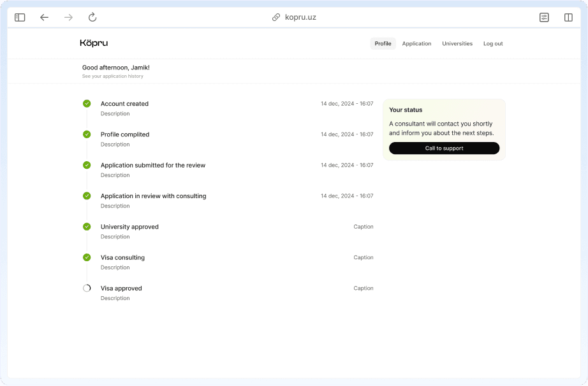The width and height of the screenshot is (588, 386).
Task: Click the Call to support button
Action: [x=444, y=148]
